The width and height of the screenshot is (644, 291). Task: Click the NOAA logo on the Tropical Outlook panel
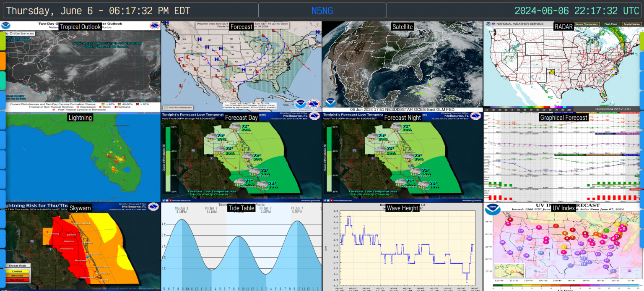tap(6, 25)
